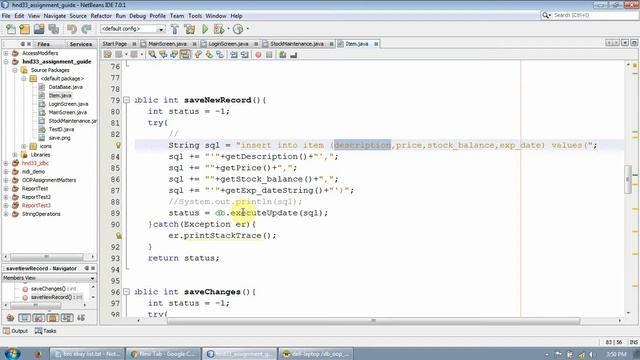The height and width of the screenshot is (360, 640).
Task: Switch to the Services tab
Action: (x=81, y=44)
